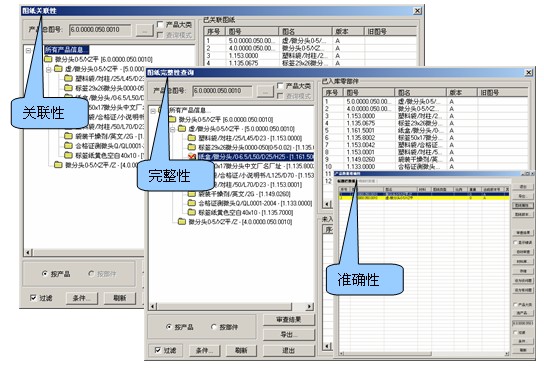Click folder icon of 标签29x26微分头0000-05 in 图纸关联性 tree
Image resolution: width=544 pixels, height=368 pixels.
[68, 88]
